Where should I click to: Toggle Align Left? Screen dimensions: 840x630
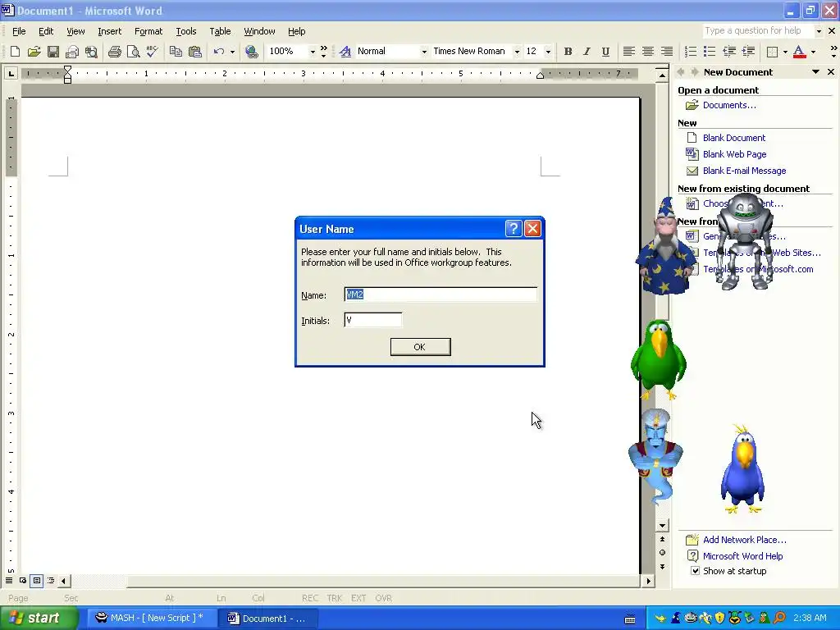(x=629, y=52)
